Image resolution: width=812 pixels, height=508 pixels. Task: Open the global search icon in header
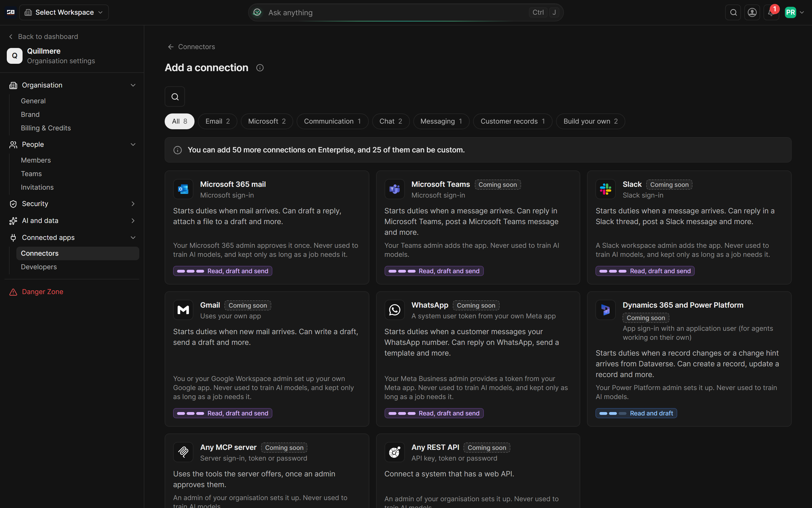pos(733,12)
